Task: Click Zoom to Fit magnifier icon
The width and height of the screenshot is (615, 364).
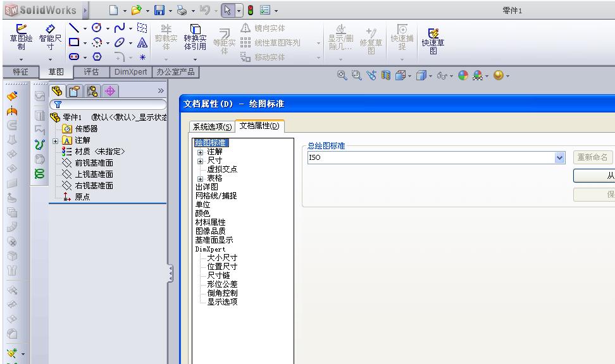Action: 342,75
